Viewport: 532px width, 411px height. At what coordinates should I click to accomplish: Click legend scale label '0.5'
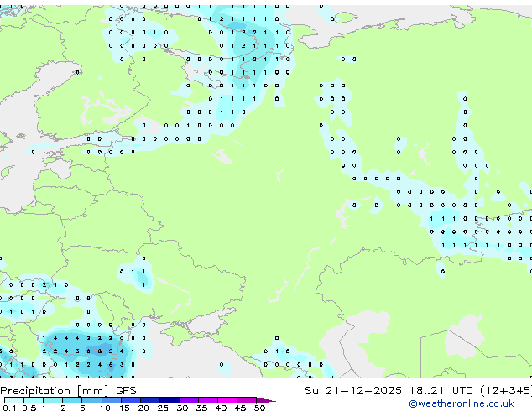click(29, 408)
